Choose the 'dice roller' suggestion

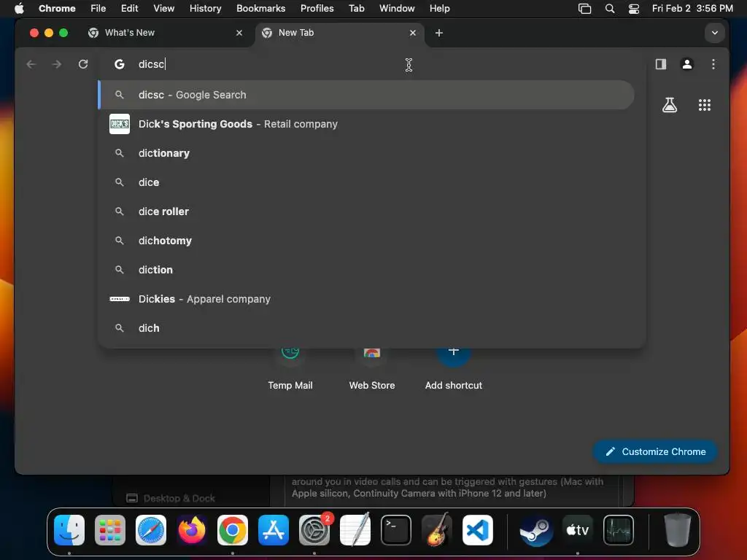click(366, 211)
